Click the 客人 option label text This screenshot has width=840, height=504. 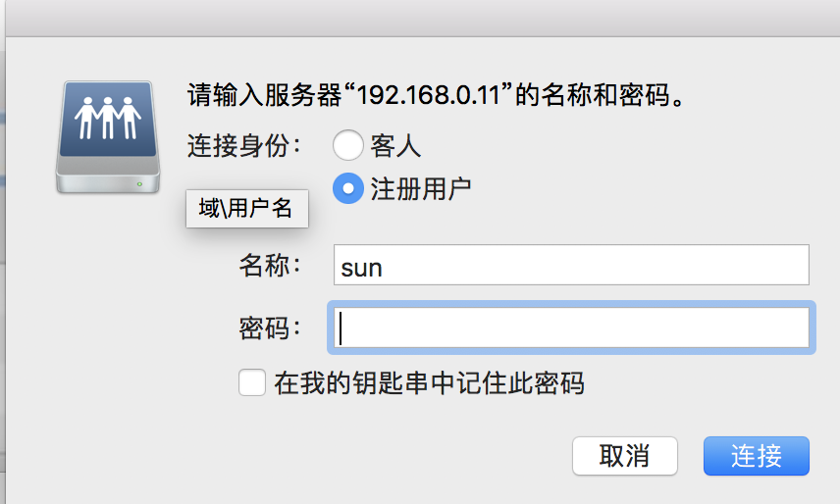(395, 146)
